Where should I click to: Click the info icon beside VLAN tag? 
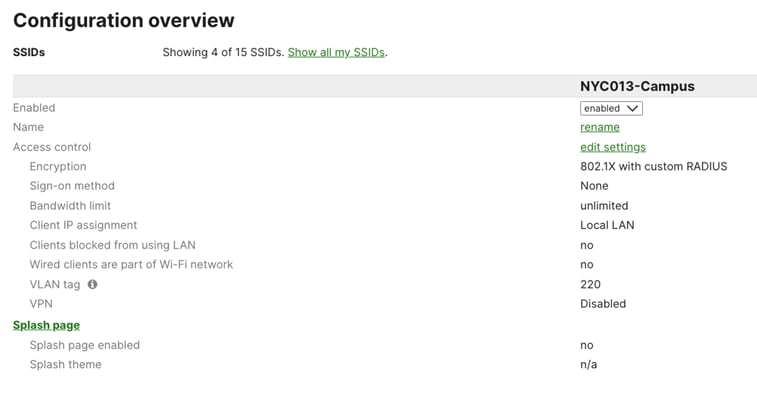pos(92,284)
